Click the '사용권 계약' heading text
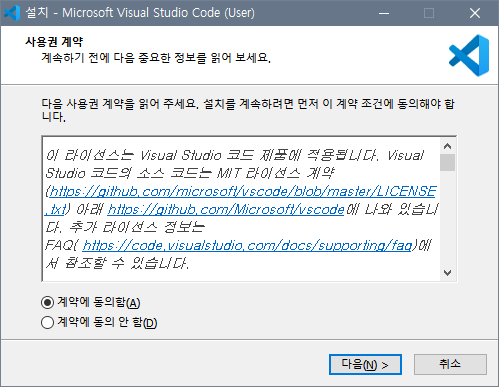Viewport: 499px width, 387px height. (x=54, y=42)
